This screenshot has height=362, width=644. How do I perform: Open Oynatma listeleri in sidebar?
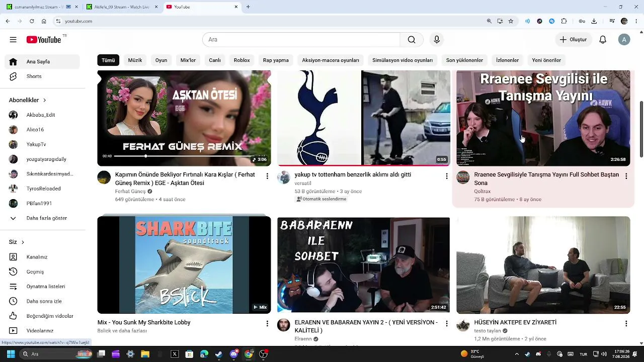[42, 287]
